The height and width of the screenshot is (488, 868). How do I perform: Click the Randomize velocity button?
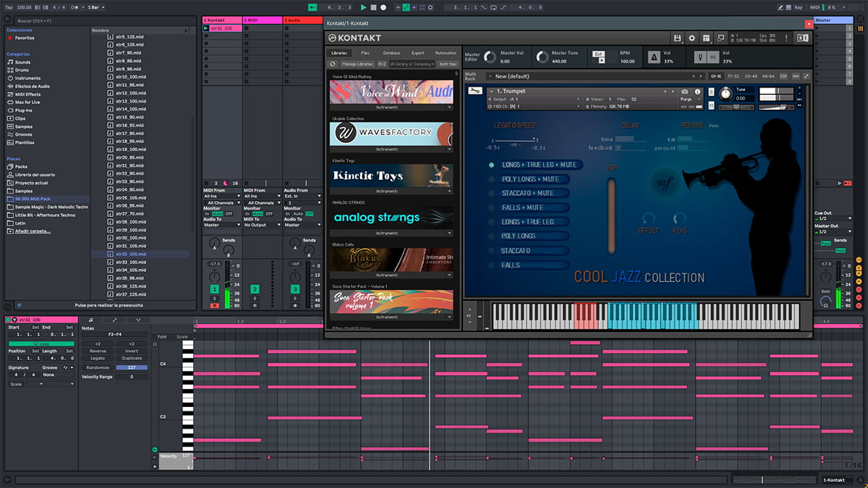(98, 367)
